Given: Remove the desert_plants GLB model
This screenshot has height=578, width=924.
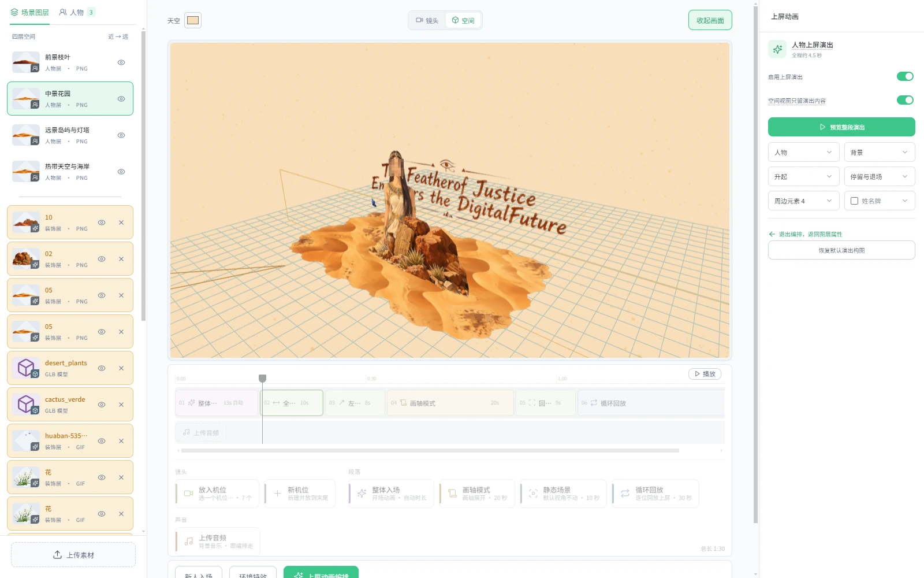Looking at the screenshot, I should [121, 368].
